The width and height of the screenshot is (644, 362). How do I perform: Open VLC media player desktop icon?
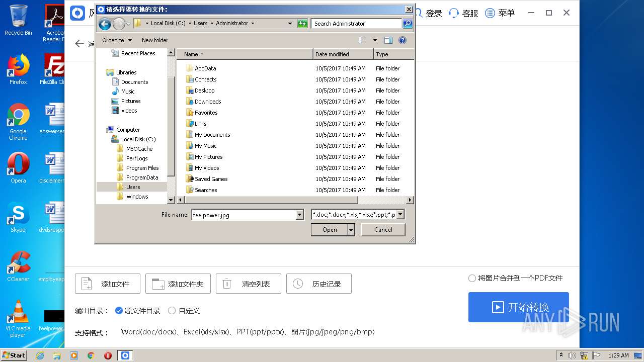pyautogui.click(x=18, y=319)
